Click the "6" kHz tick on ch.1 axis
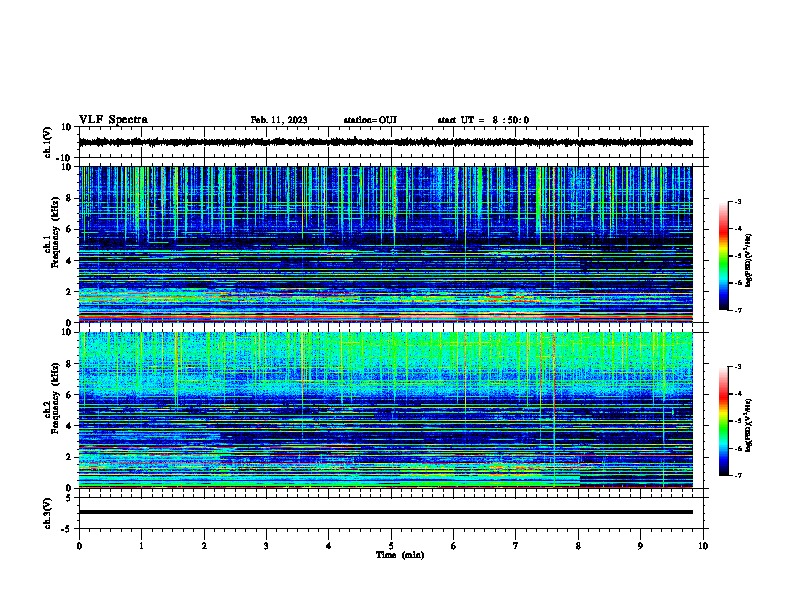The image size is (792, 612). [x=70, y=229]
